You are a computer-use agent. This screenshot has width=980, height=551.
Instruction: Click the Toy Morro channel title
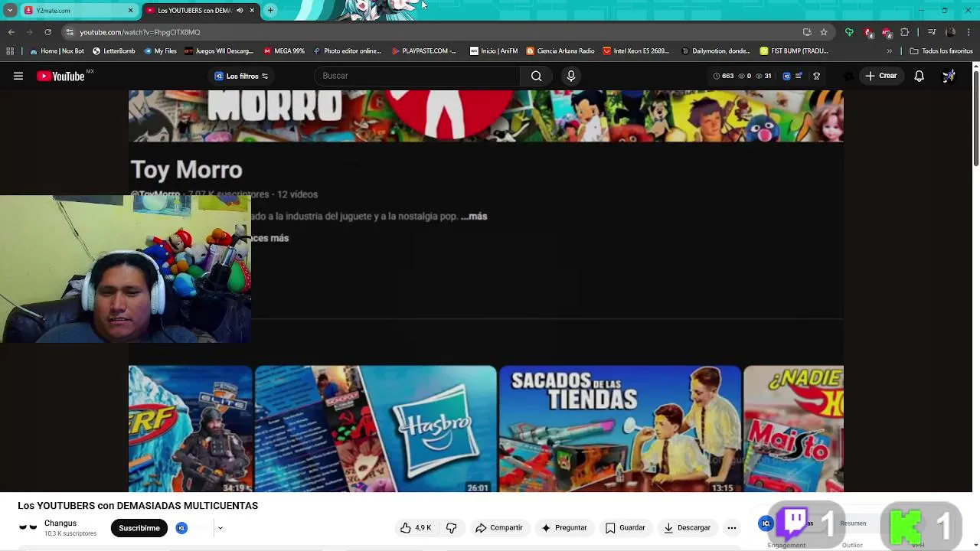coord(186,170)
